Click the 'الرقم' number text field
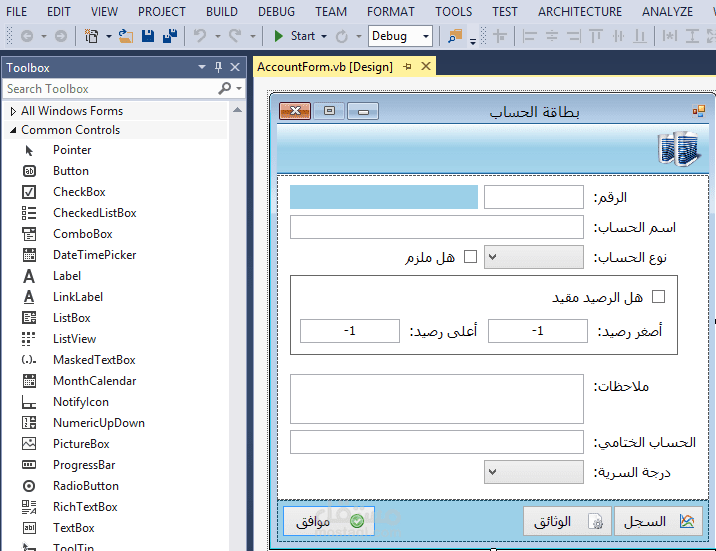This screenshot has width=716, height=551. tap(533, 197)
